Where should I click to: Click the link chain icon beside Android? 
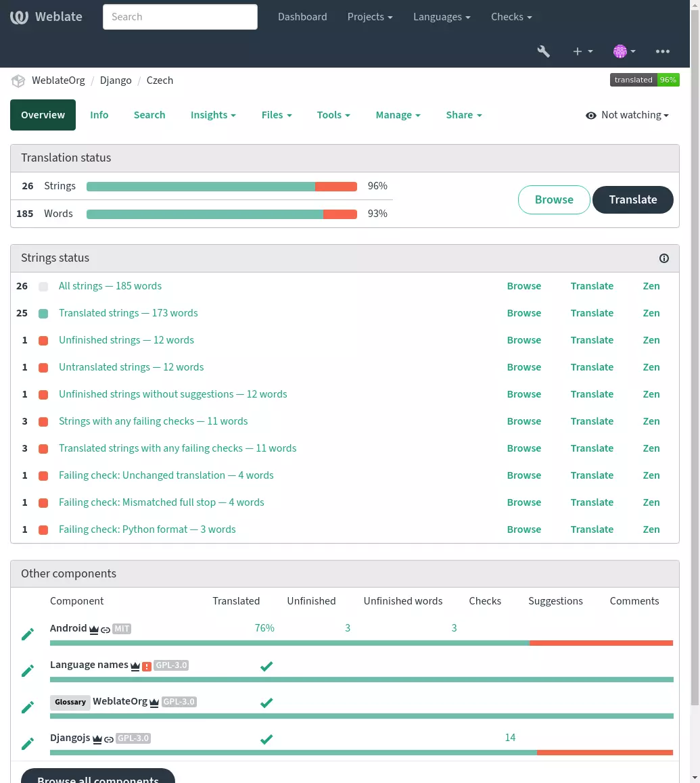pos(106,630)
